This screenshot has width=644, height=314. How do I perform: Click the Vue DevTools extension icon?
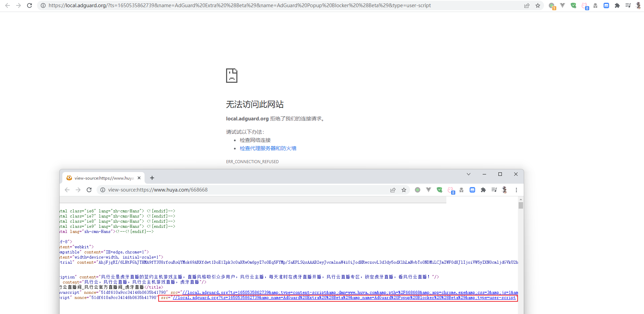point(562,6)
